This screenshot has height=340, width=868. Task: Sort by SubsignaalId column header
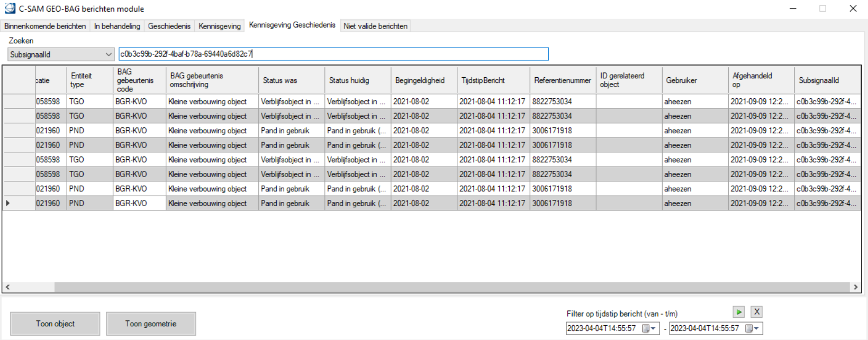(x=827, y=80)
